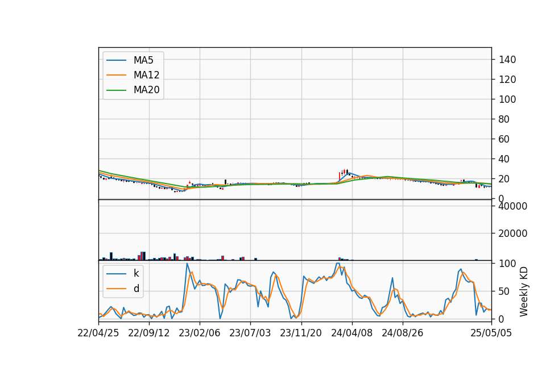The image size is (546, 392).
Task: Click the 23/11/20 date label
Action: coord(301,333)
